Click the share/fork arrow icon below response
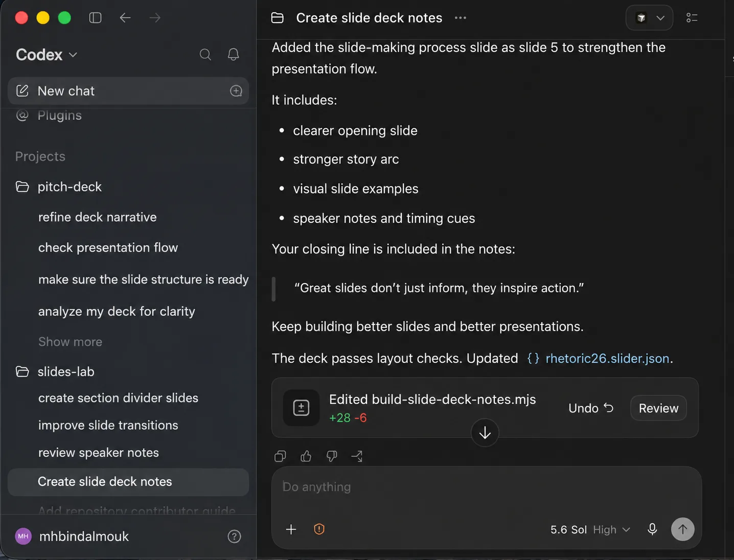Screen dimensions: 734x560 click(x=357, y=456)
